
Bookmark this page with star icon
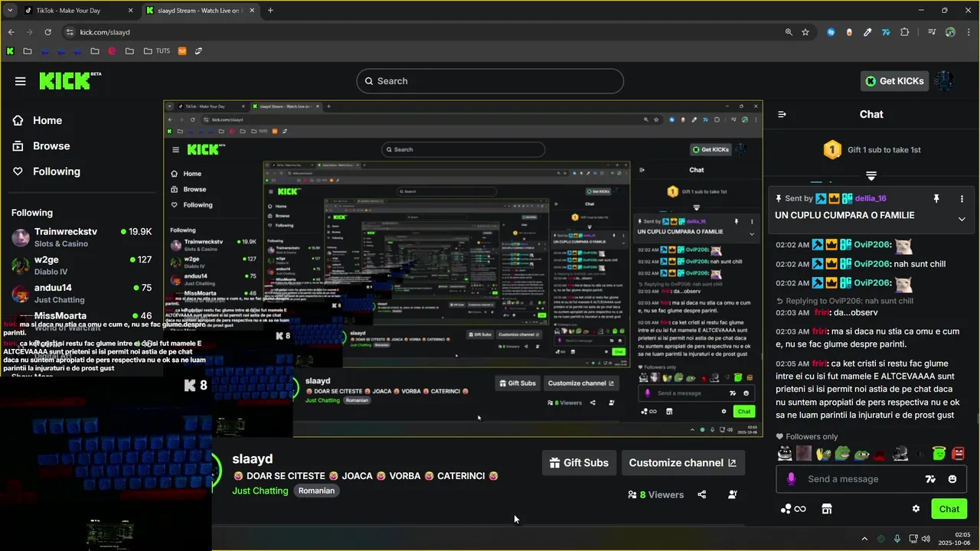click(805, 32)
